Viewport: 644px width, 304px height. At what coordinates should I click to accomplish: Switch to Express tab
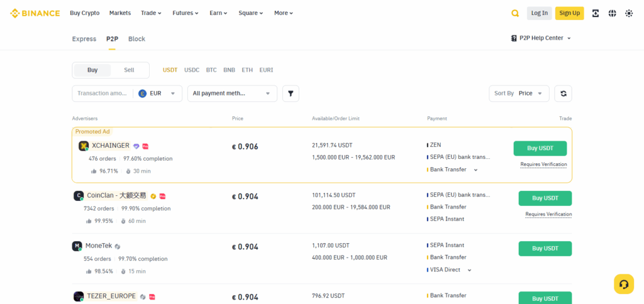click(84, 39)
